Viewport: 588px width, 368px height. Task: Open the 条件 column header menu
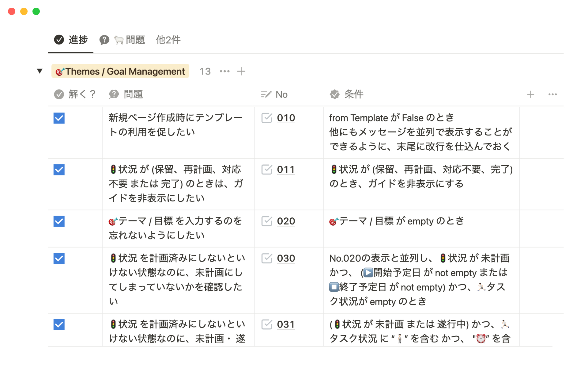354,94
